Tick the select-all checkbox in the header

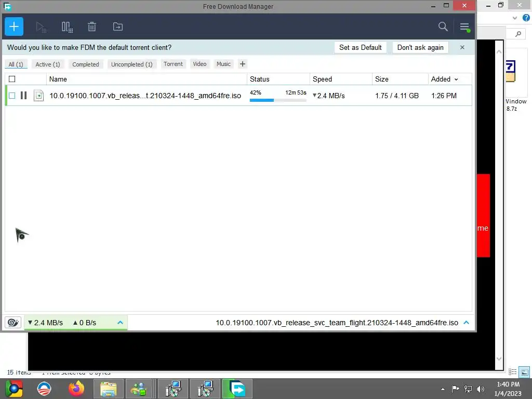click(12, 79)
